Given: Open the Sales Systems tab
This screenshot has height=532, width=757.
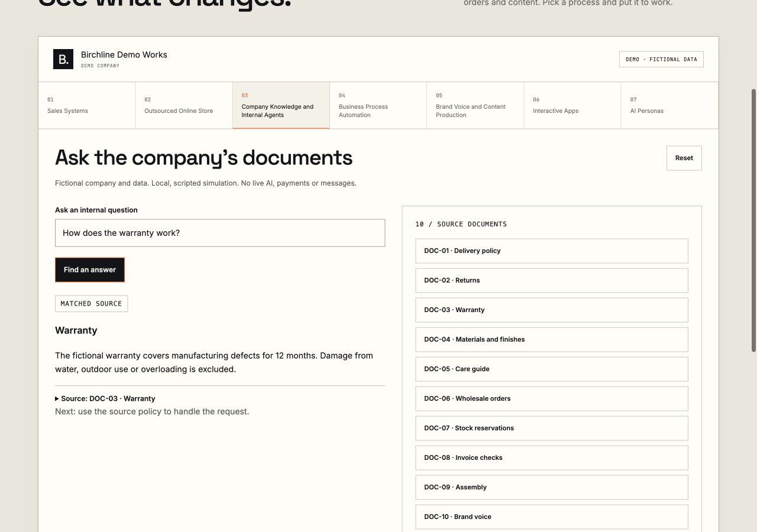Looking at the screenshot, I should [87, 105].
